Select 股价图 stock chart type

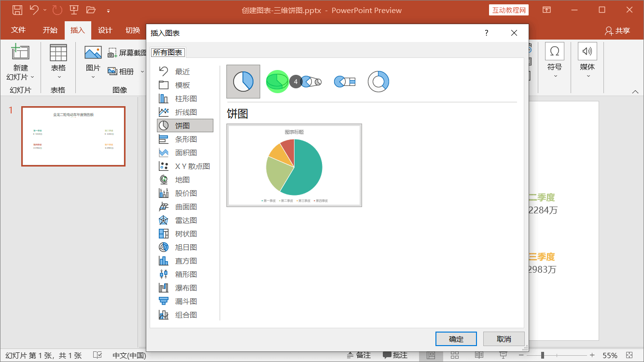click(x=185, y=193)
